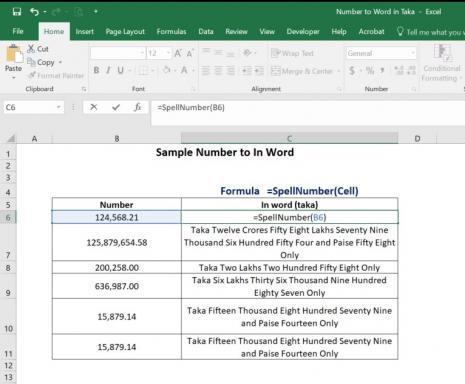
Task: Open the Formulas ribbon tab
Action: pos(171,32)
